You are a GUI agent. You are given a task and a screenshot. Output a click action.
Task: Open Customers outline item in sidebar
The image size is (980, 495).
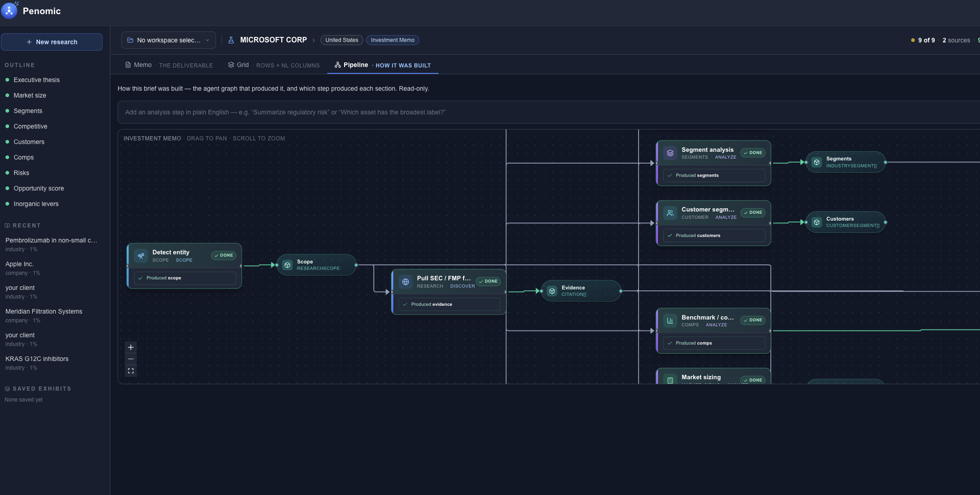click(x=29, y=142)
